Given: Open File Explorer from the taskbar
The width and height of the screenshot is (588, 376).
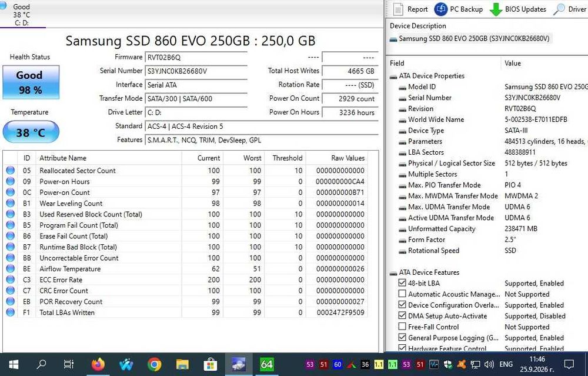Looking at the screenshot, I should 182,364.
